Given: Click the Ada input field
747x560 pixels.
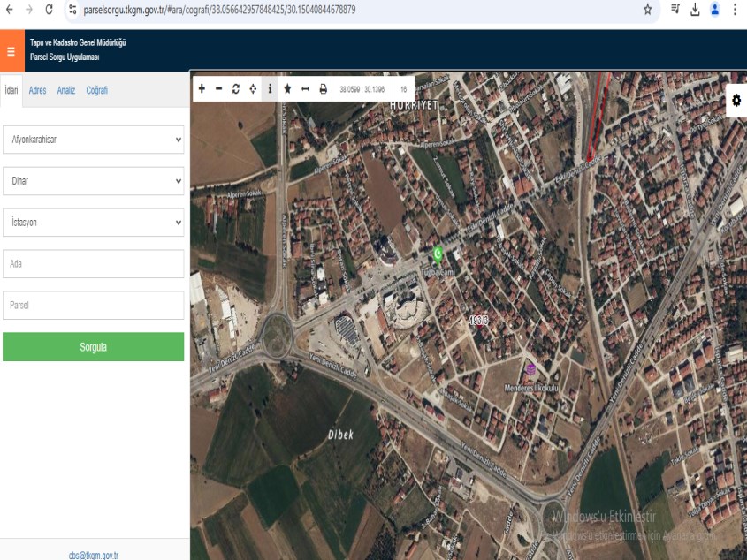Looking at the screenshot, I should coord(94,264).
